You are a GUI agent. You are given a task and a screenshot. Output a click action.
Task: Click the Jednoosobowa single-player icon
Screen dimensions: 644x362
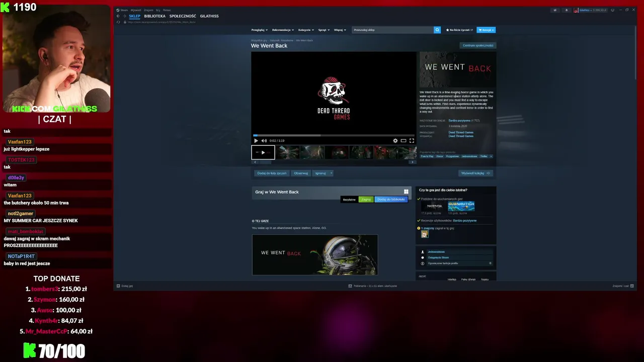click(x=422, y=252)
